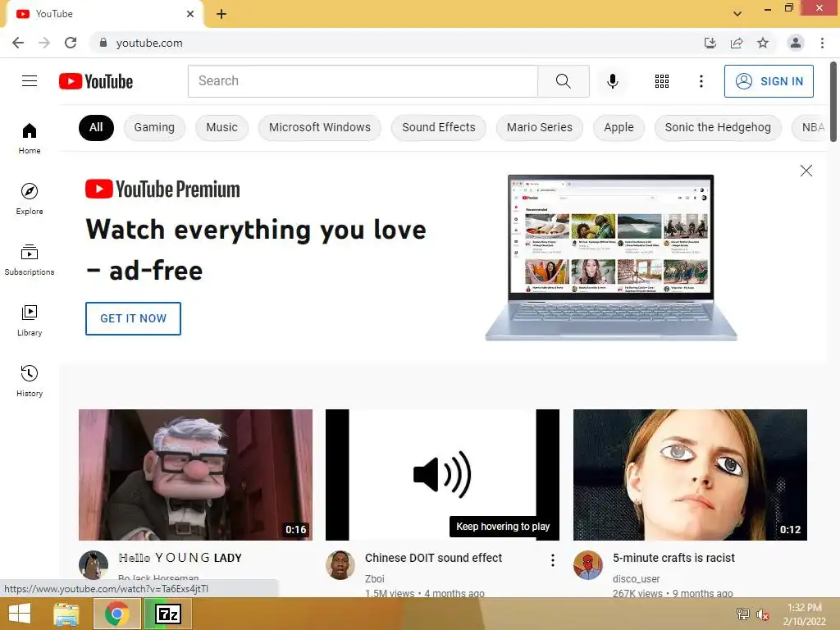Play the Up old man thumbnail
The width and height of the screenshot is (840, 630).
pyautogui.click(x=195, y=475)
